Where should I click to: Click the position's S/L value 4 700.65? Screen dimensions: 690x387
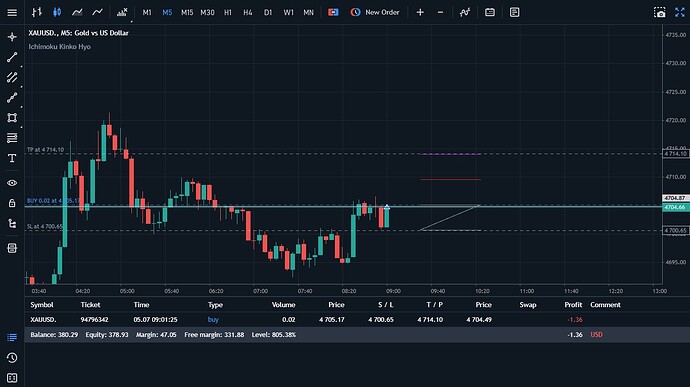coord(381,320)
